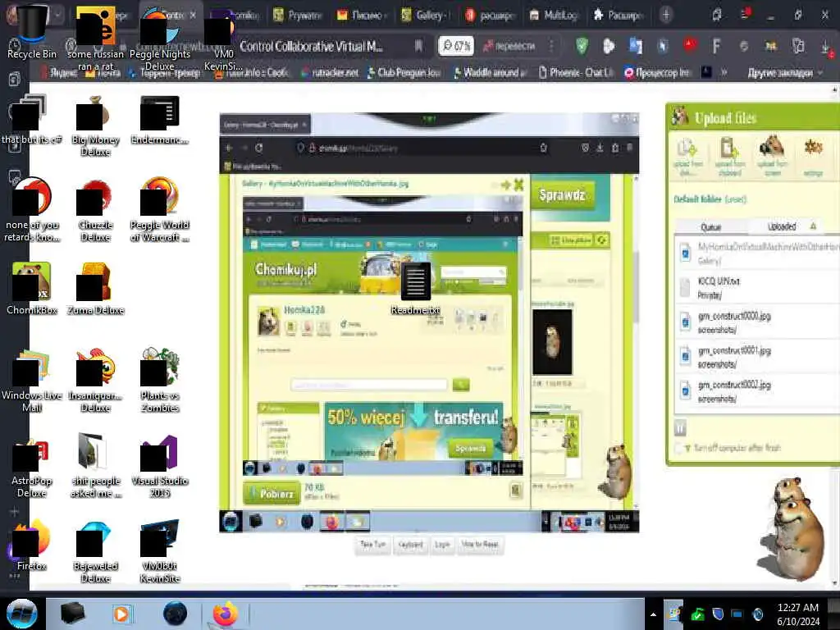
Task: Click the Default folder (unset) link
Action: click(x=710, y=199)
